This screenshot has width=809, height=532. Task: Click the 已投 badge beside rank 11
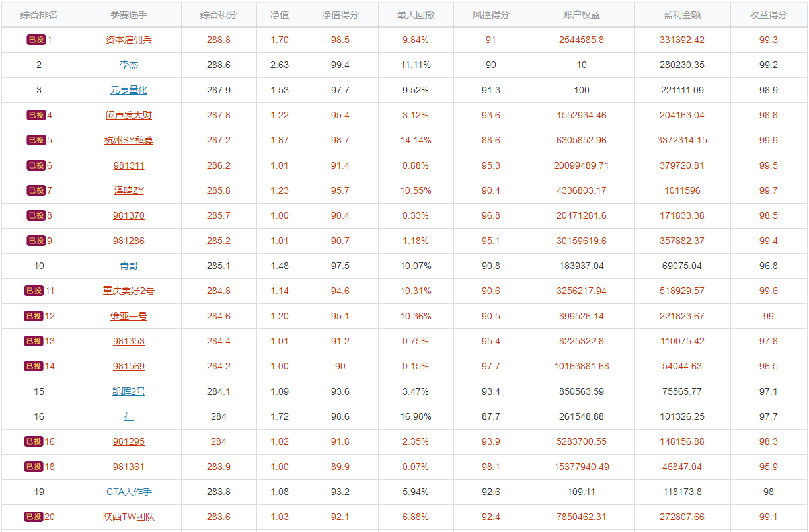pyautogui.click(x=34, y=291)
